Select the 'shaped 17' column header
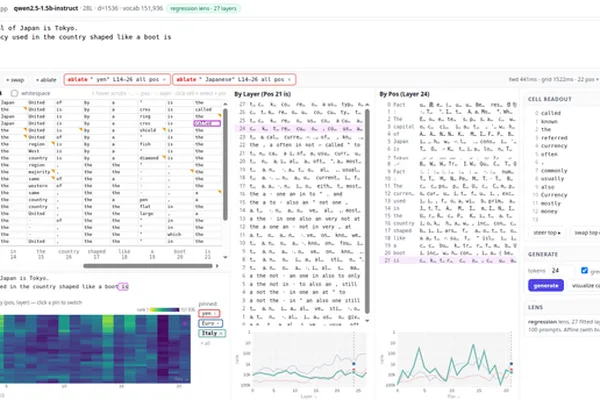The image size is (600, 400). pos(96,254)
